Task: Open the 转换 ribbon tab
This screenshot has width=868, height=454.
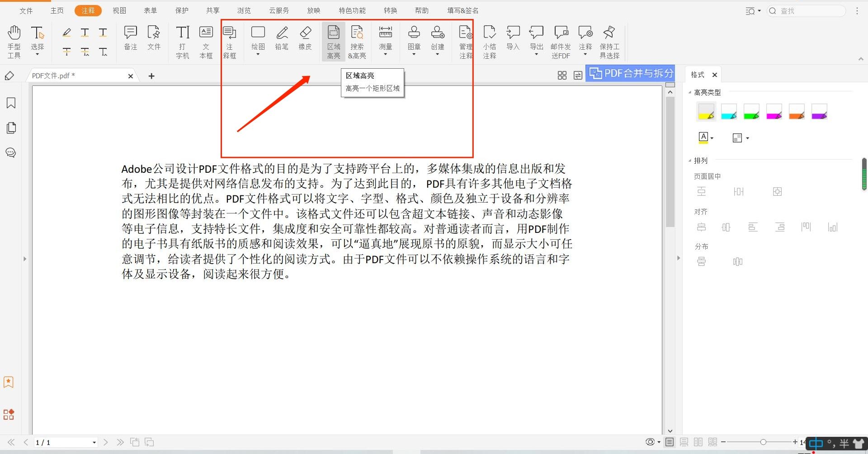Action: 390,10
